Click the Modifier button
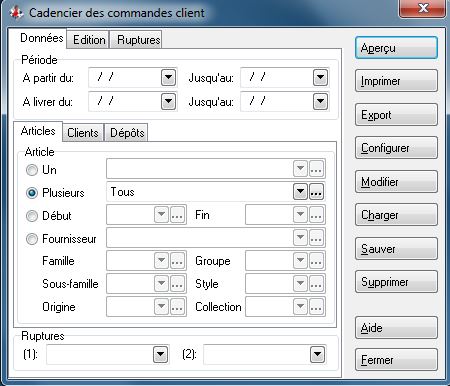 click(x=396, y=182)
